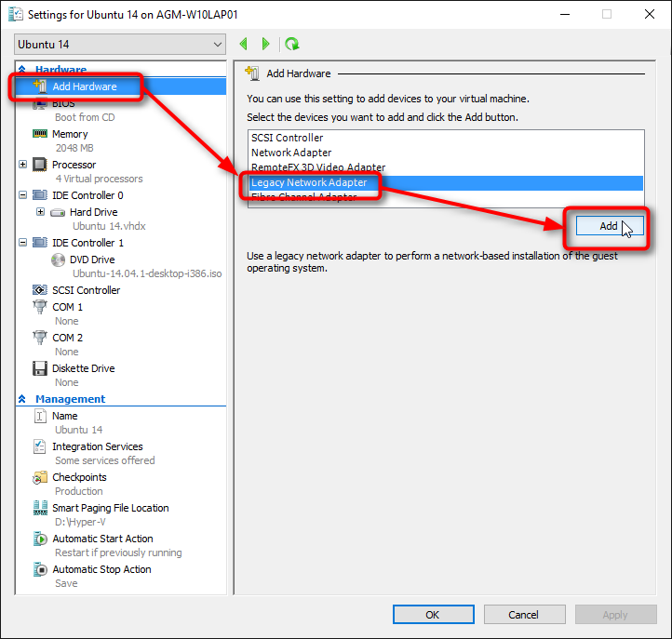The image size is (672, 639).
Task: Click the green refresh icon
Action: coord(292,44)
